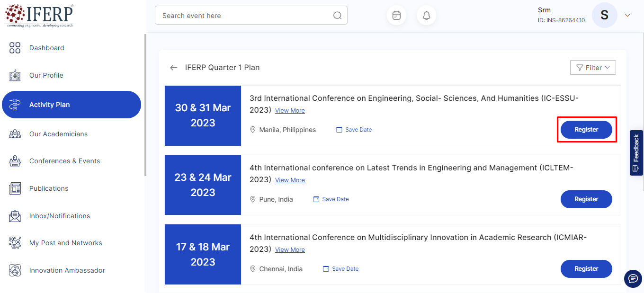The height and width of the screenshot is (293, 644).
Task: Open the notifications bell icon
Action: click(426, 16)
